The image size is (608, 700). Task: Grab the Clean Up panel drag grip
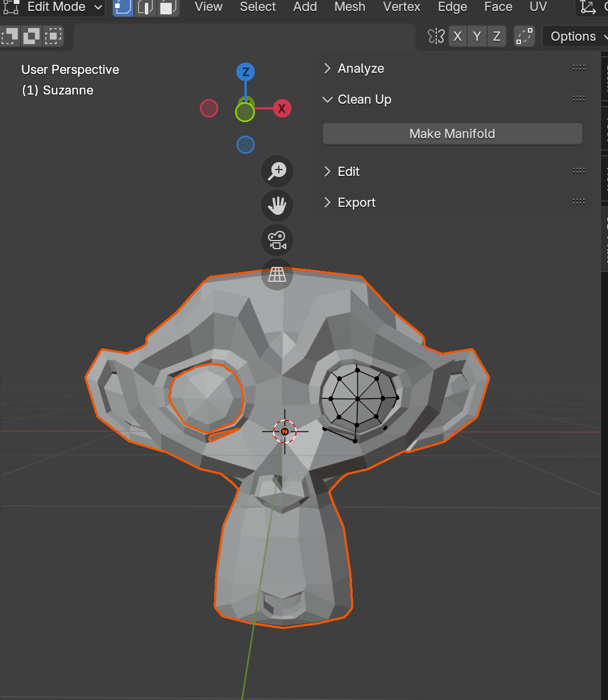[x=579, y=99]
